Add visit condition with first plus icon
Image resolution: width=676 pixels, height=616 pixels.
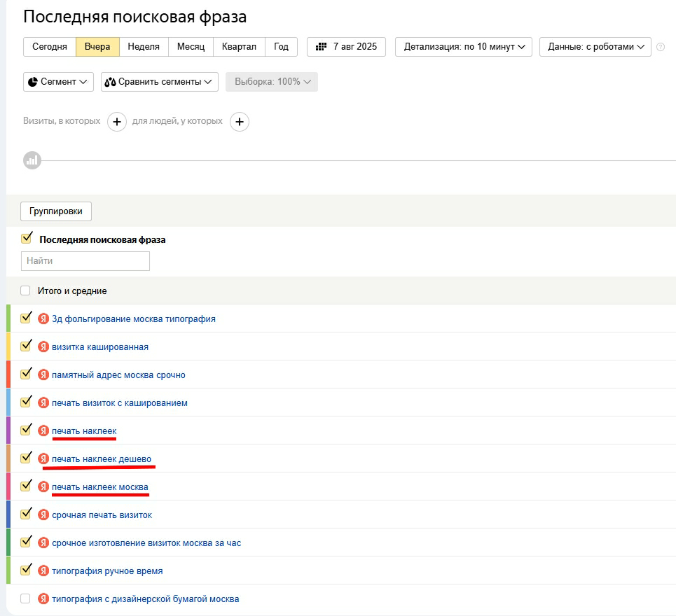pyautogui.click(x=117, y=122)
